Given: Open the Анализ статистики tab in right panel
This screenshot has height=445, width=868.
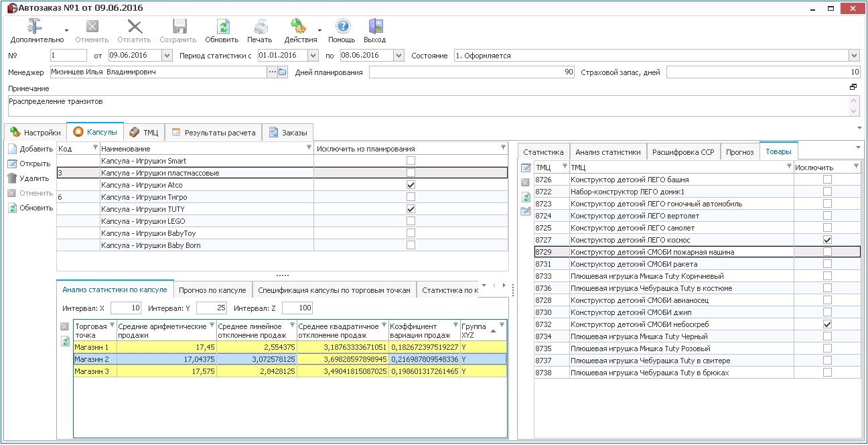Looking at the screenshot, I should coord(608,151).
